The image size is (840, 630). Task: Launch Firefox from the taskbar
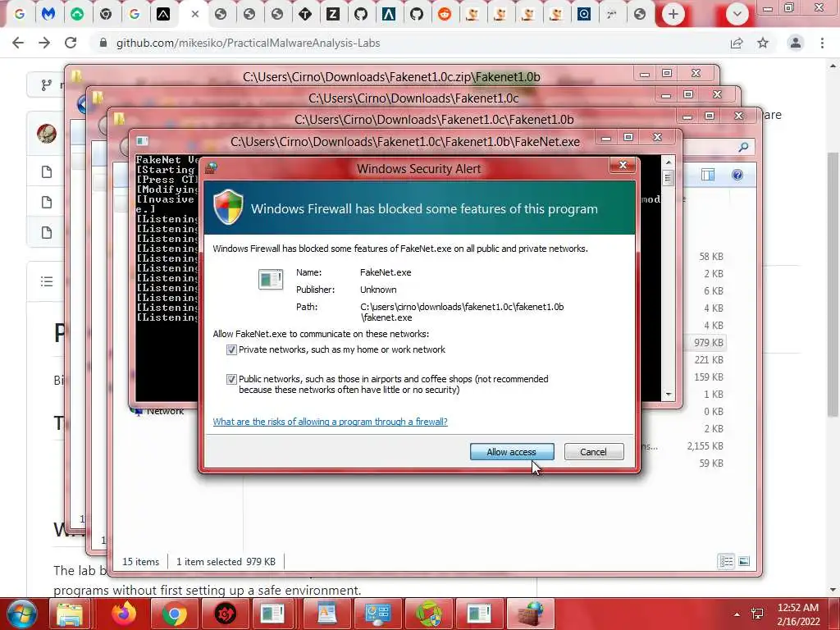tap(123, 614)
